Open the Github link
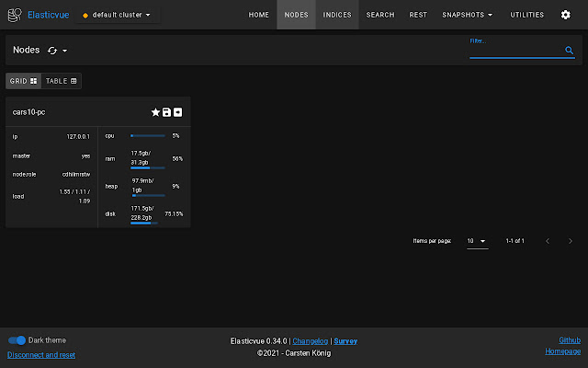Image resolution: width=588 pixels, height=368 pixels. [x=570, y=340]
